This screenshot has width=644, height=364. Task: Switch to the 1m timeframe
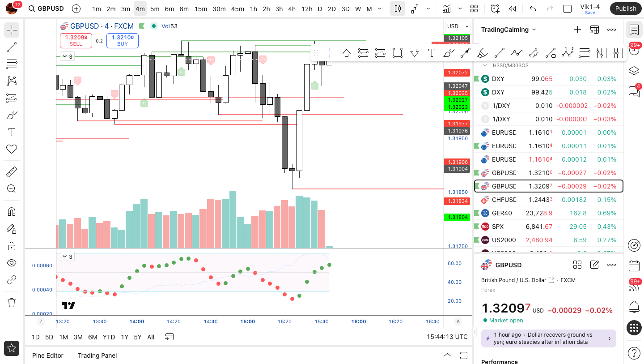(x=96, y=9)
